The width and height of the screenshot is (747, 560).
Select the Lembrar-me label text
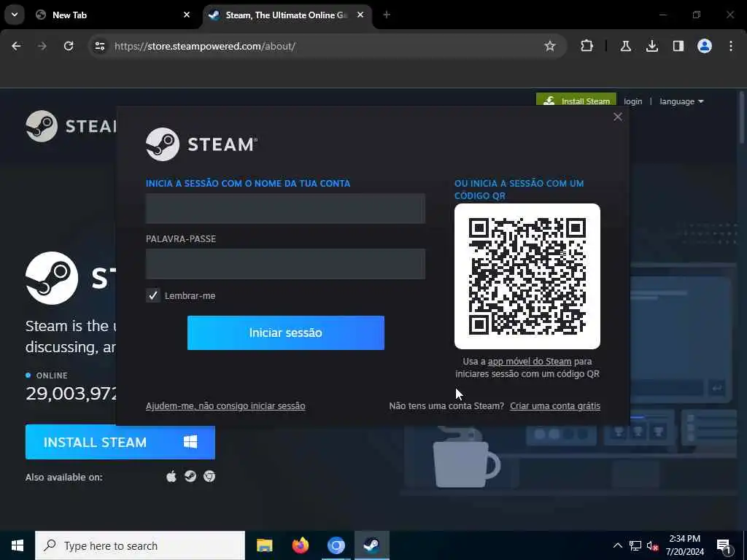tap(190, 296)
